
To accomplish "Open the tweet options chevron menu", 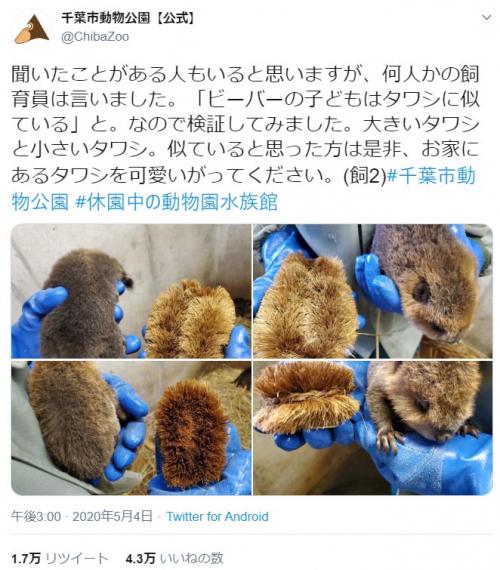I will click(x=487, y=17).
